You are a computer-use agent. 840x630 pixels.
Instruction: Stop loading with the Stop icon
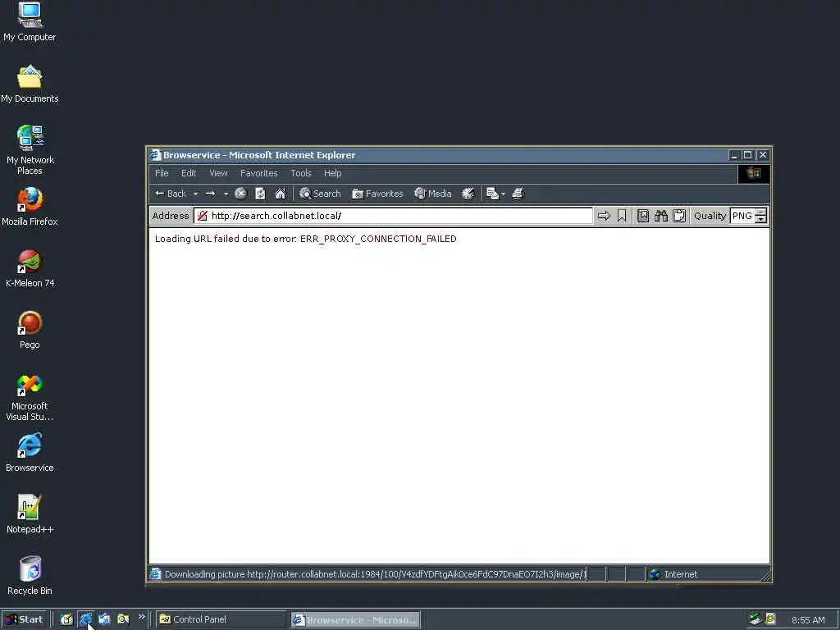(x=240, y=194)
